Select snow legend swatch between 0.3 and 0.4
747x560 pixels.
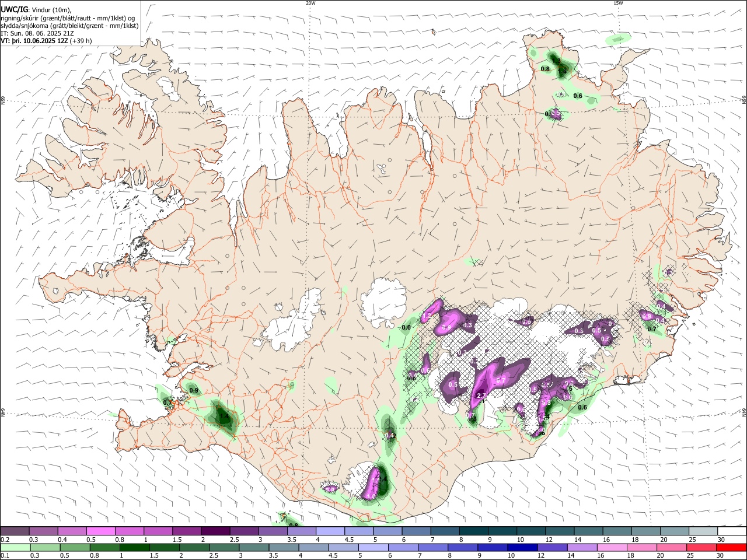pos(43,531)
